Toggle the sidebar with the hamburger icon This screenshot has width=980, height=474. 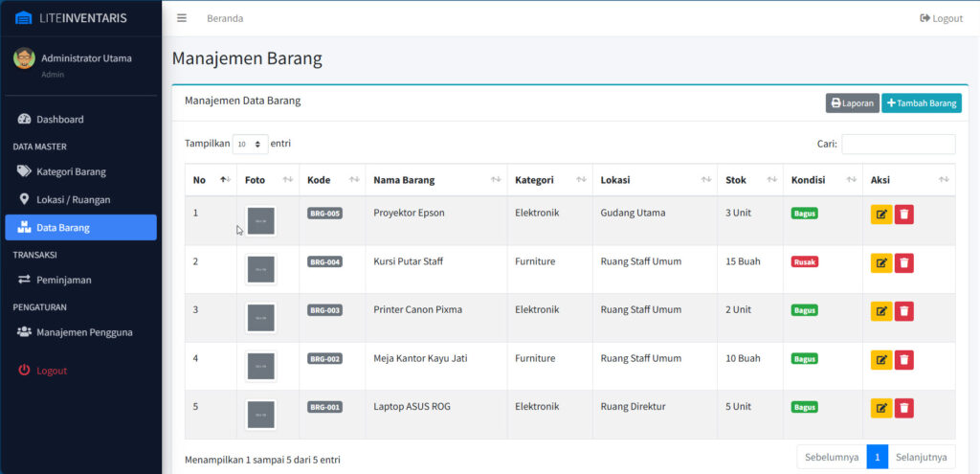tap(182, 18)
